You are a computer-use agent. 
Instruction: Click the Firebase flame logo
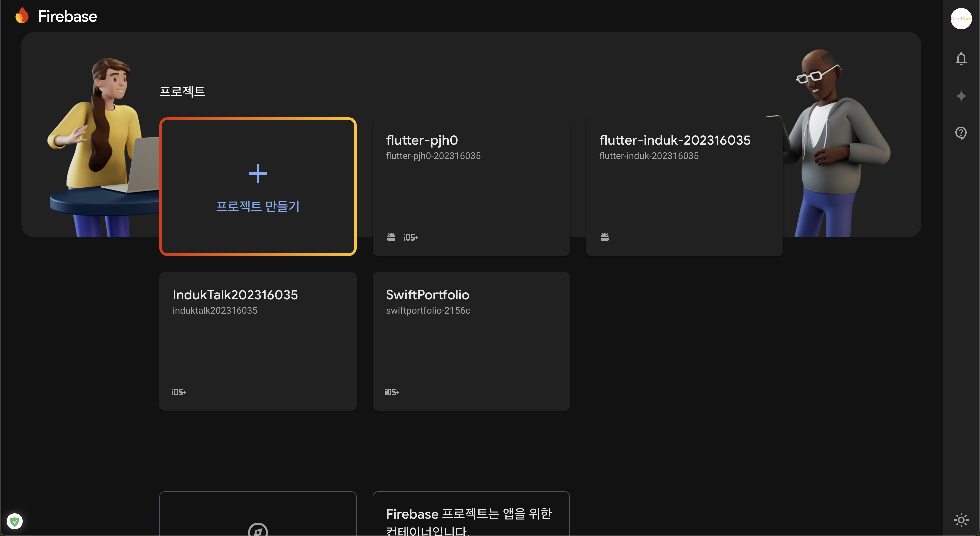(22, 16)
